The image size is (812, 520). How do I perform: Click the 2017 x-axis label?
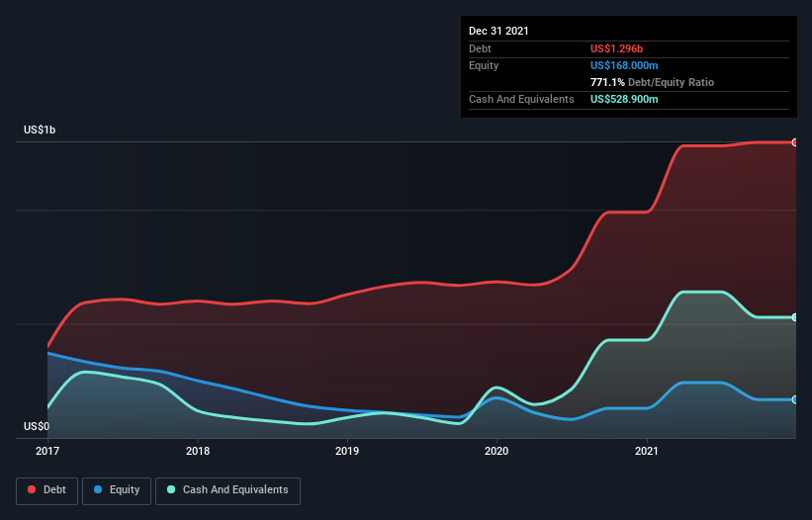(47, 451)
